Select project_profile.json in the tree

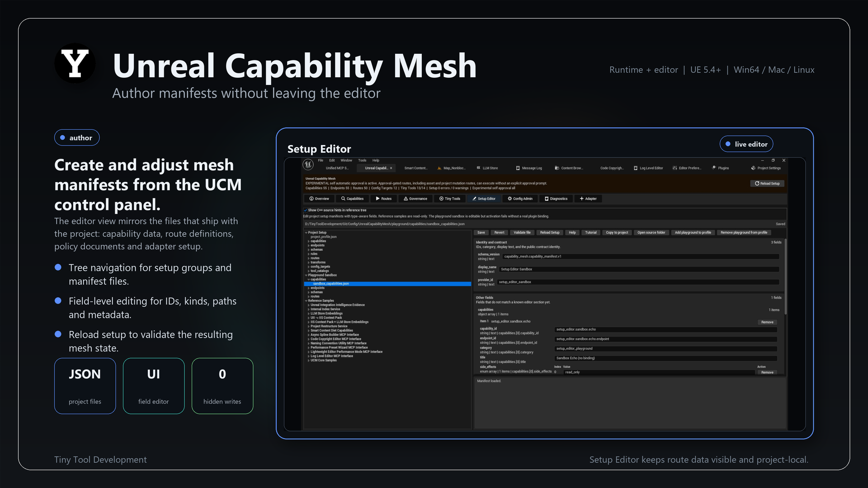click(324, 237)
